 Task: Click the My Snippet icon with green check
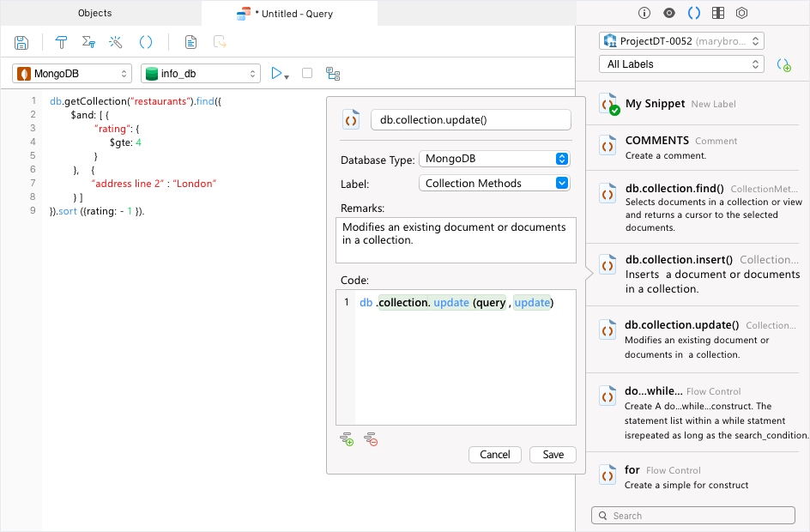click(x=609, y=104)
